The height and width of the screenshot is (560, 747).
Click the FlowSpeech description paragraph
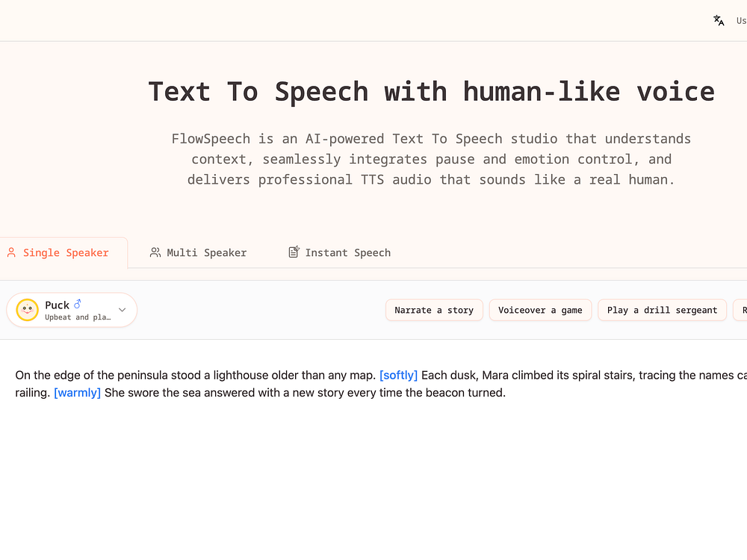click(431, 159)
